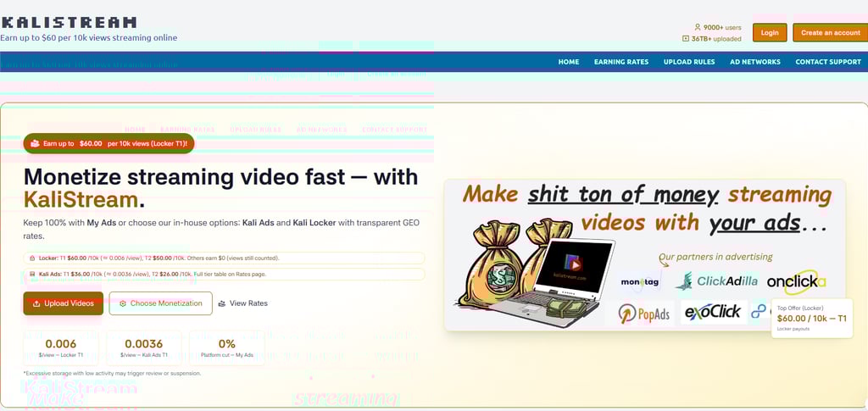Click the Login button
The image size is (868, 411).
(x=770, y=33)
